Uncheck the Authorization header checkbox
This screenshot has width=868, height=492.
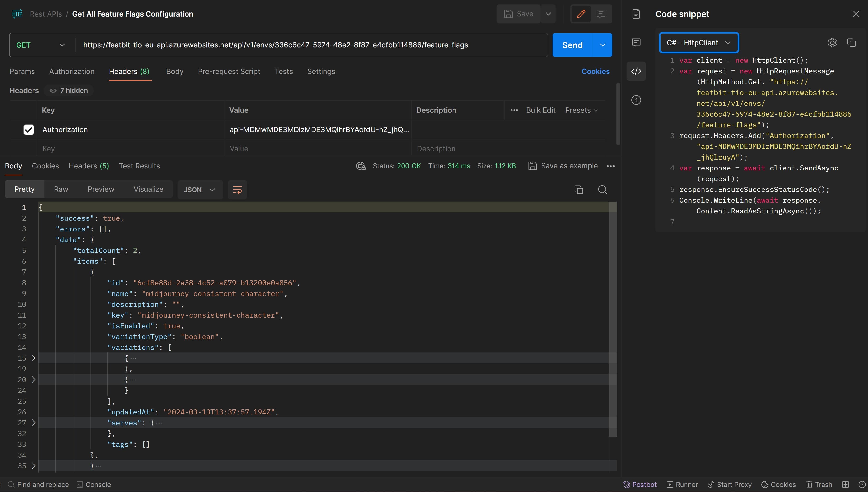pyautogui.click(x=29, y=130)
